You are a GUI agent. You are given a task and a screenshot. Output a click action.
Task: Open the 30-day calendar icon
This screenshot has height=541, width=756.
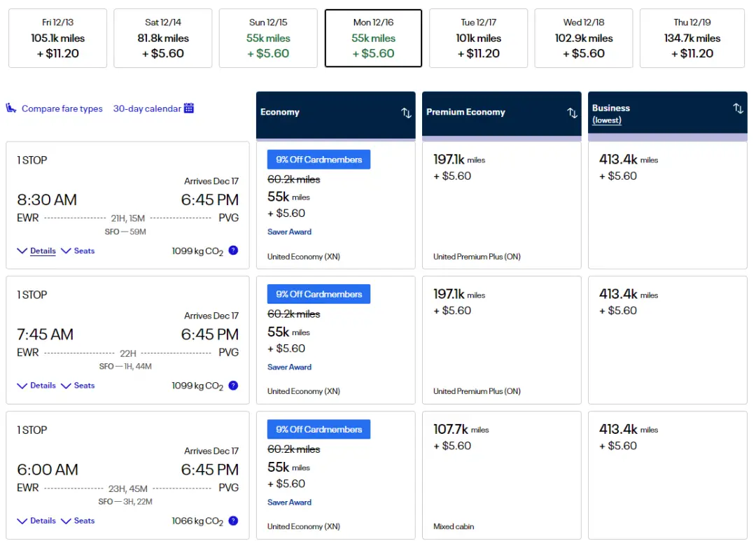coord(188,108)
